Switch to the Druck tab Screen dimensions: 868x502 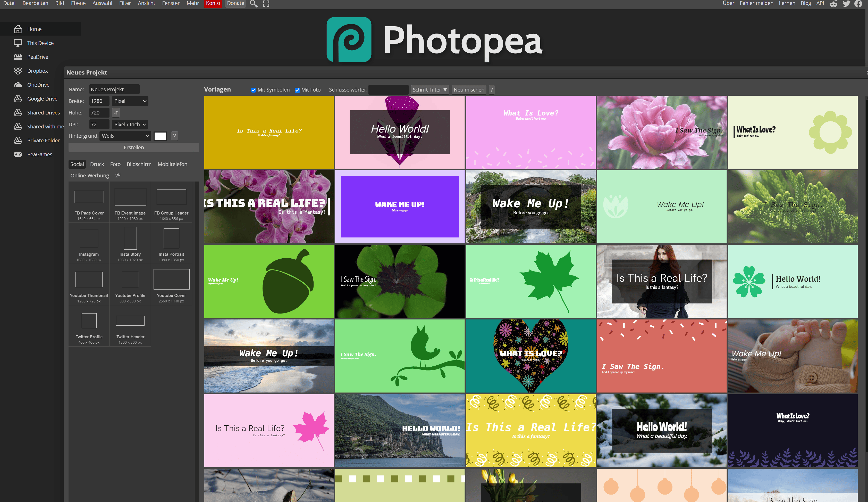click(97, 164)
